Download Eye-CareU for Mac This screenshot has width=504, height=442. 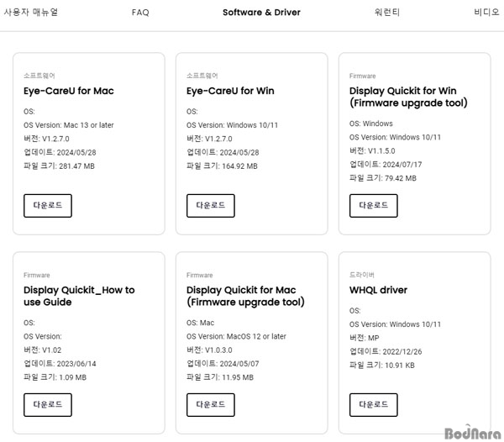[x=48, y=206]
